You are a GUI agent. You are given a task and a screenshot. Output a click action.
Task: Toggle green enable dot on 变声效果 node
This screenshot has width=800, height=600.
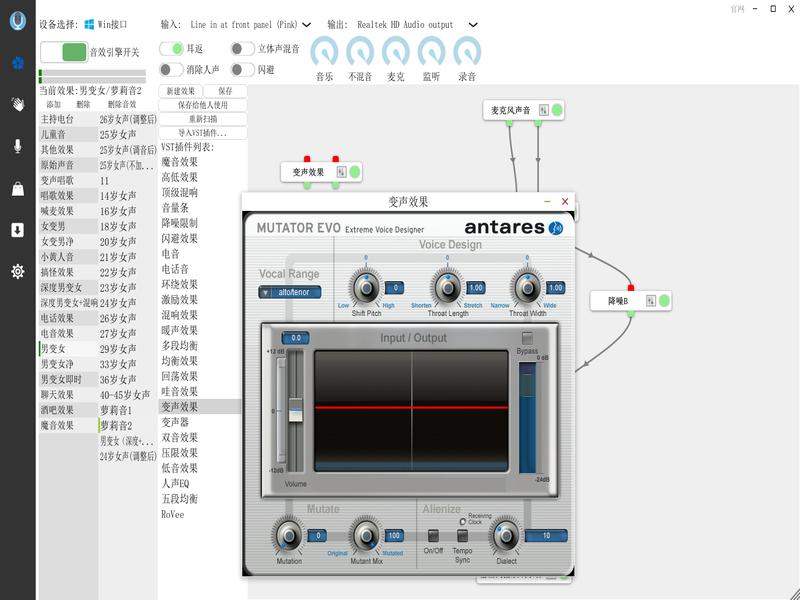click(355, 172)
